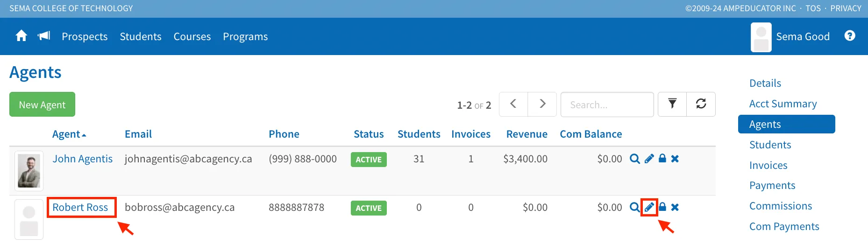This screenshot has width=868, height=251.
Task: Click John Agentis ACTIVE status badge
Action: coord(369,160)
